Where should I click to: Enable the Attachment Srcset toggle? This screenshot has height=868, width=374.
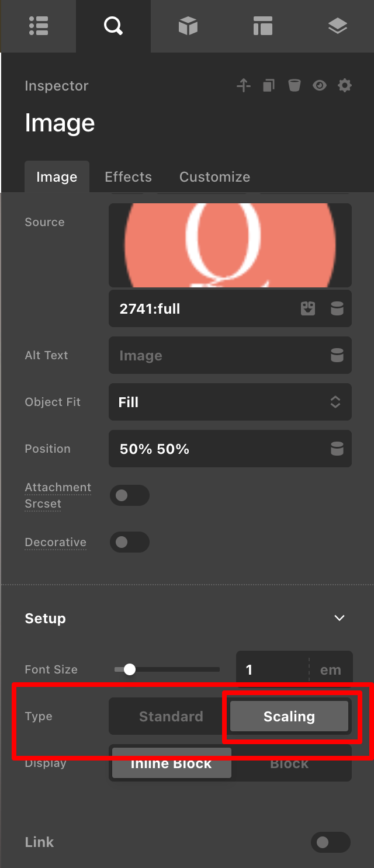click(130, 495)
